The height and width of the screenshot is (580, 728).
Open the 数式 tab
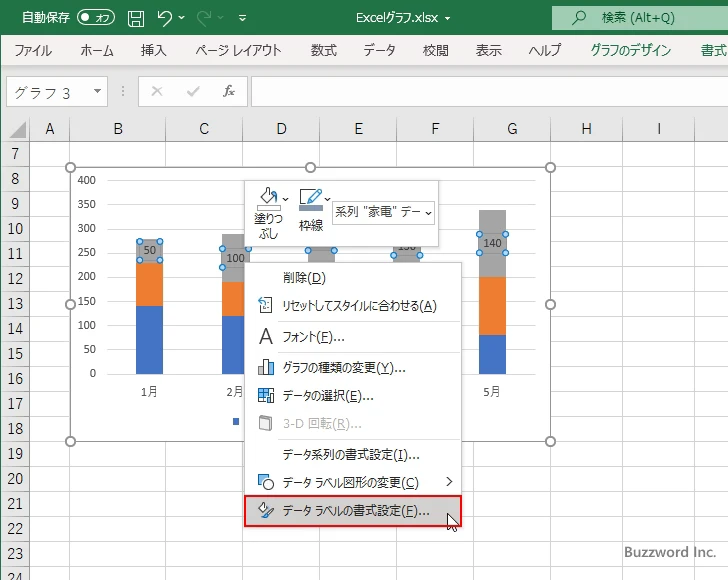324,50
